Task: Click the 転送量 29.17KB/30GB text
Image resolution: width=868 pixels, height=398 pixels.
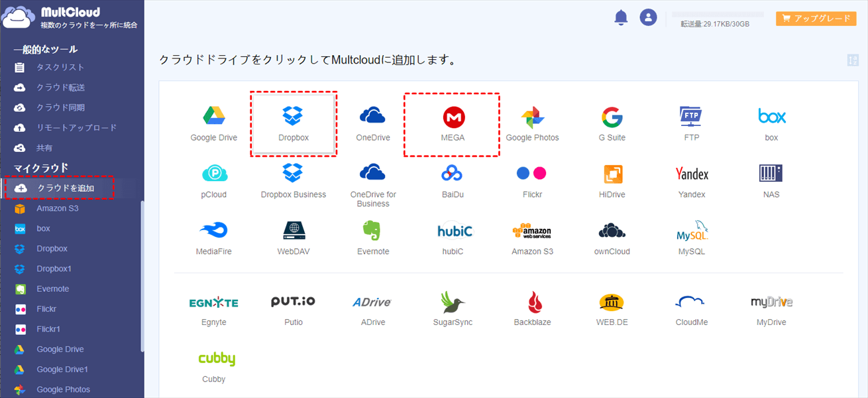Action: [x=715, y=24]
